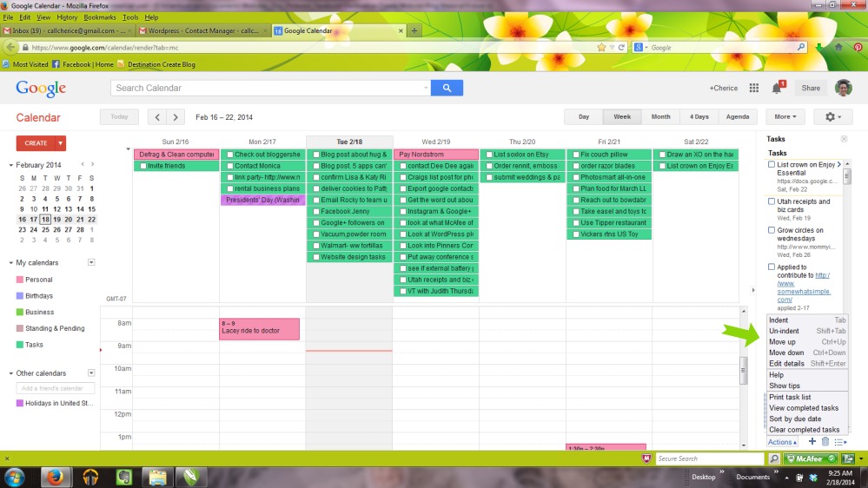
Task: Reload the page with refresh icon
Action: coord(621,48)
